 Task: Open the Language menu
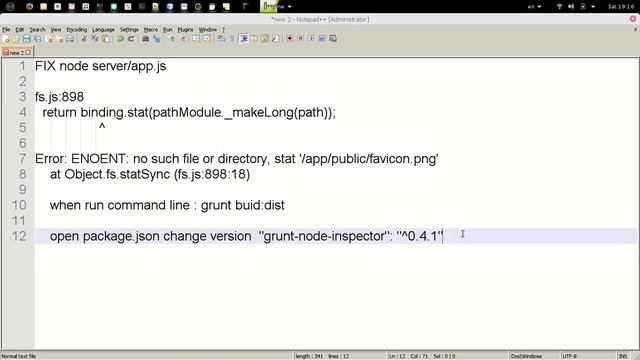103,30
